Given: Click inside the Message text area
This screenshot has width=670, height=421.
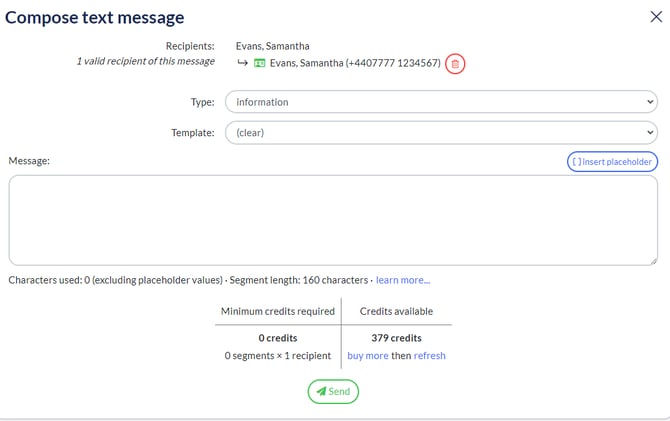Looking at the screenshot, I should tap(333, 220).
